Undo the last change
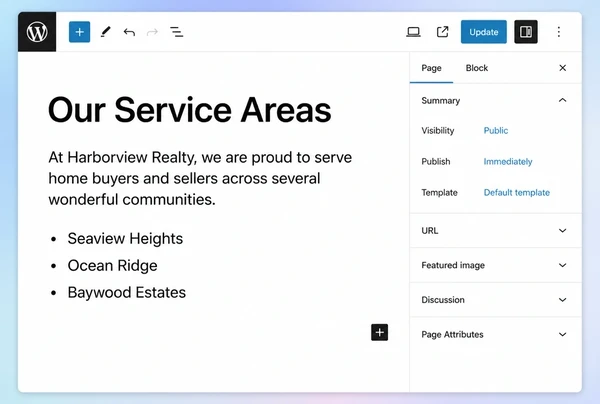600x404 pixels. (x=129, y=32)
